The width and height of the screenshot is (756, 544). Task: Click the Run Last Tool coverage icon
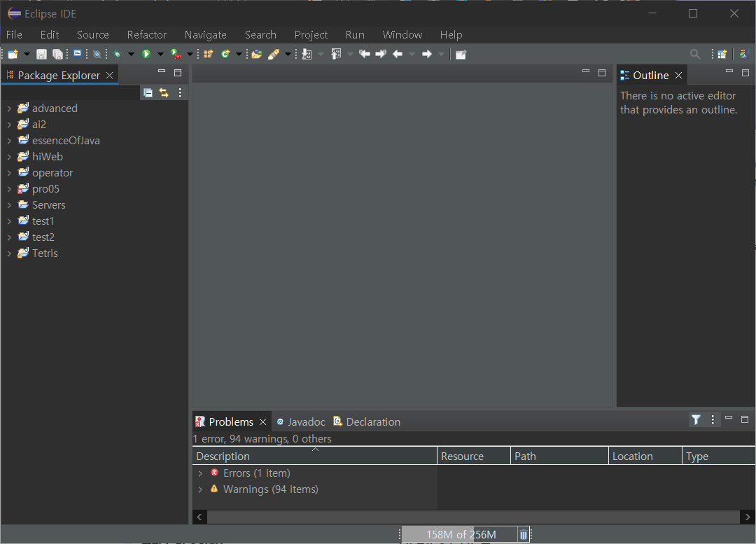[176, 54]
